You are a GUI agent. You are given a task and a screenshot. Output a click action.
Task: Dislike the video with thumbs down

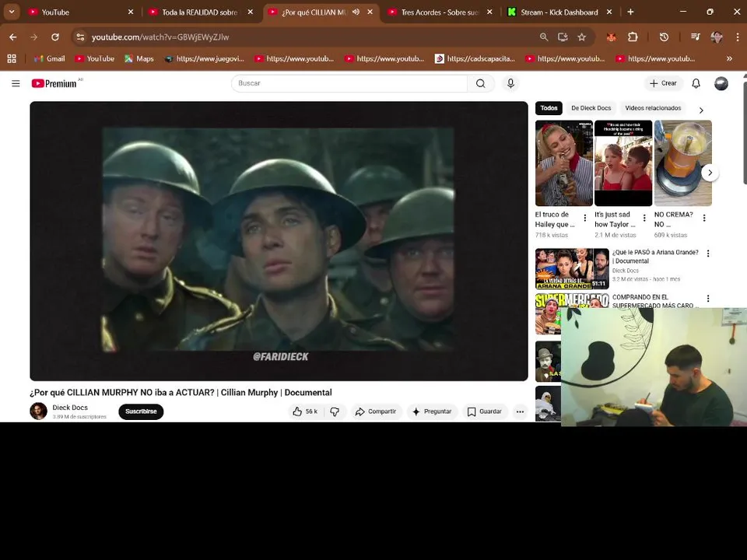click(335, 411)
